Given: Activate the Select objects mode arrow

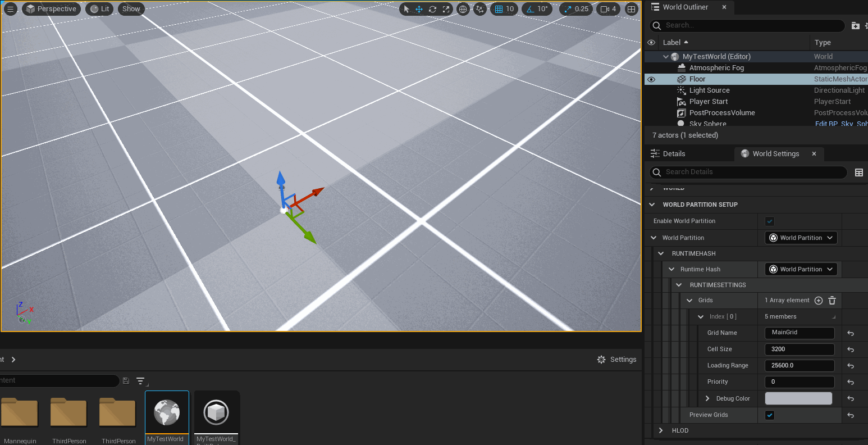Looking at the screenshot, I should click(x=407, y=9).
